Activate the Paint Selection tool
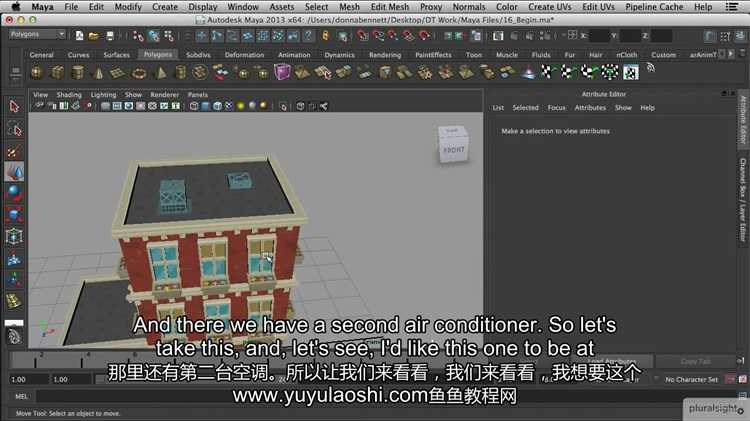Image resolution: width=750 pixels, height=421 pixels. tap(14, 152)
